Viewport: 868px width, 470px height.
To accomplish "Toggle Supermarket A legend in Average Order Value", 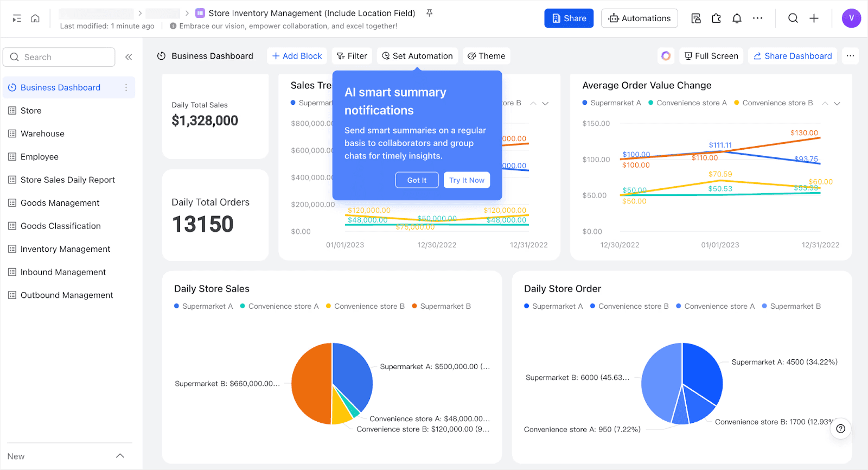I will pyautogui.click(x=612, y=103).
